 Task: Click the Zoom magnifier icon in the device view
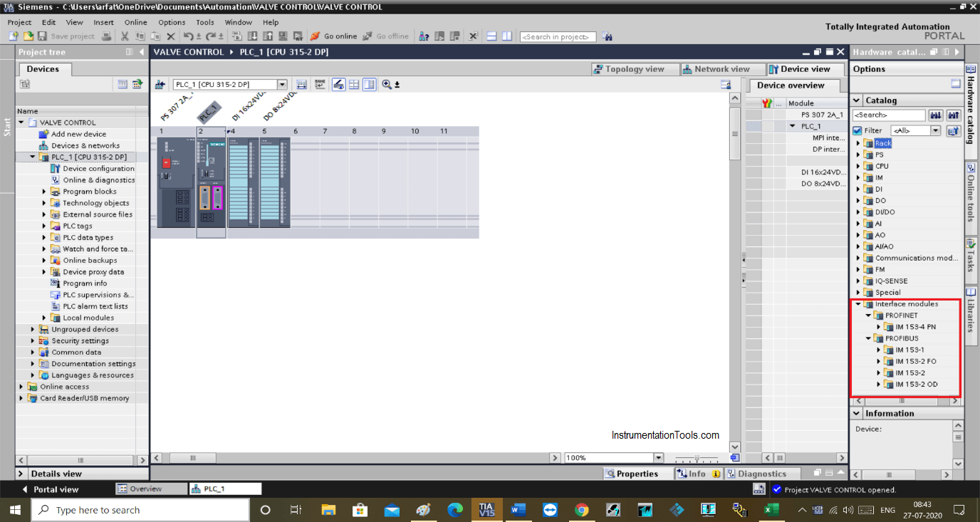pos(386,84)
